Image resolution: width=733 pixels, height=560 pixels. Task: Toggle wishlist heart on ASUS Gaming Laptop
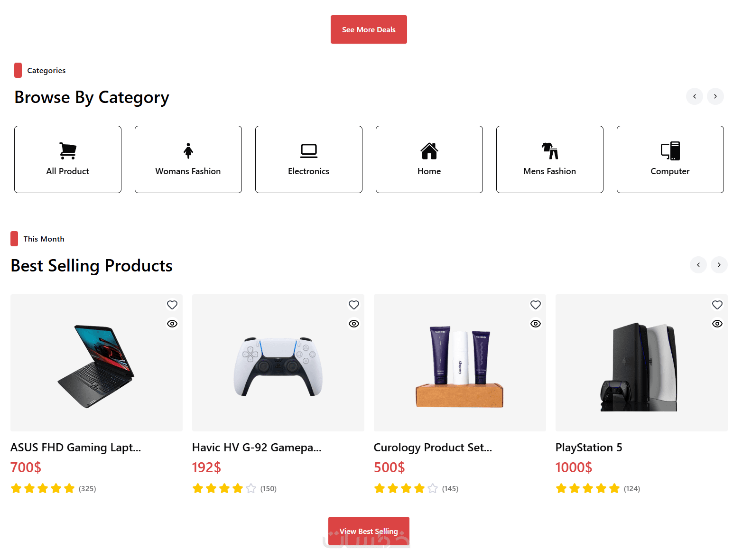[172, 305]
